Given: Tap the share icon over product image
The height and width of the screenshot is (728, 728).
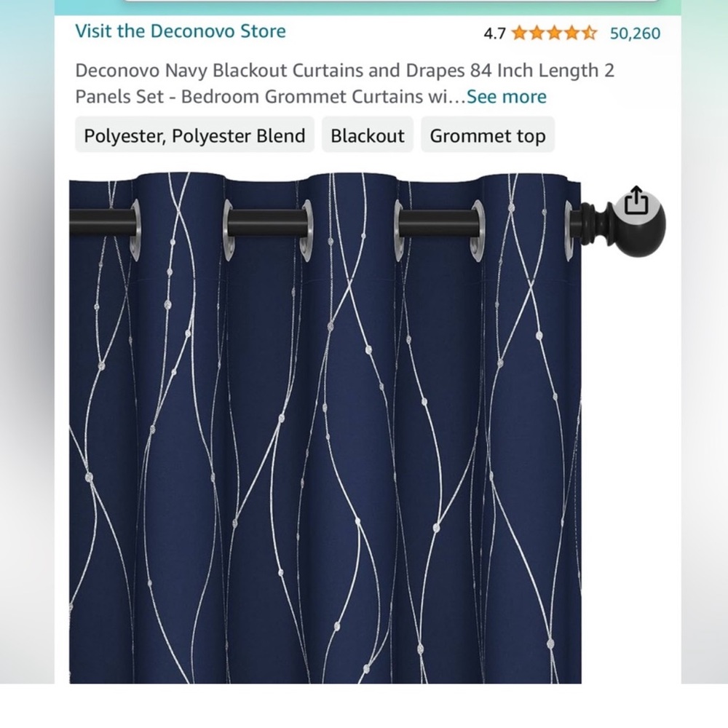Looking at the screenshot, I should (x=636, y=201).
